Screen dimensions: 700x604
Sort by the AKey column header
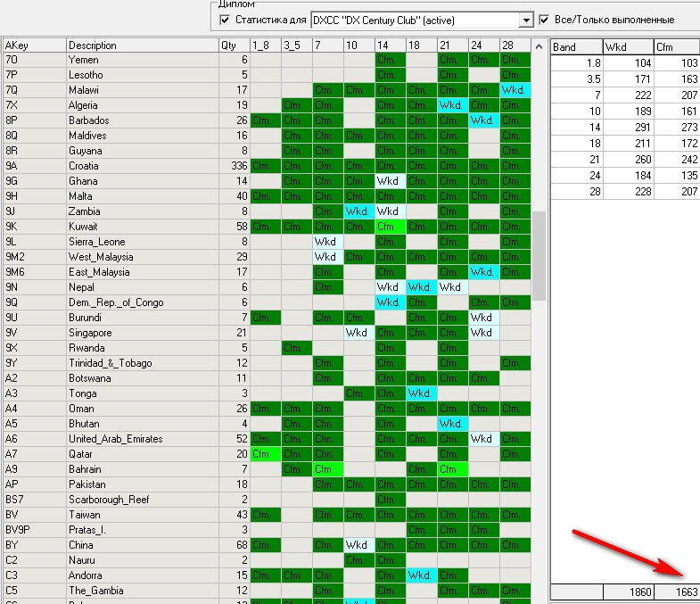pyautogui.click(x=34, y=46)
